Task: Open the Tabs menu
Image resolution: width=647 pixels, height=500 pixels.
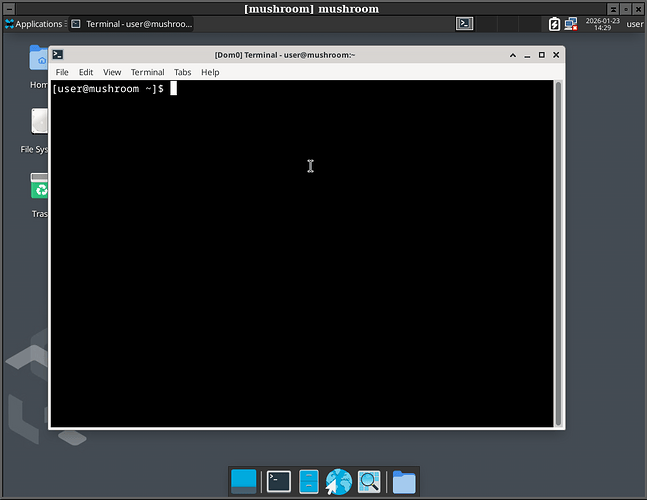Action: point(182,72)
